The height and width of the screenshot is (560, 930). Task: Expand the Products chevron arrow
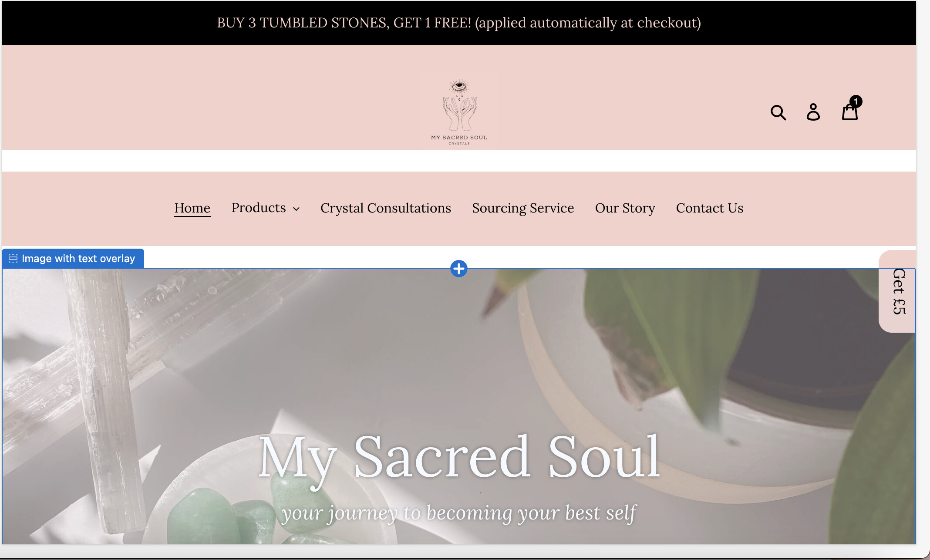(x=297, y=209)
